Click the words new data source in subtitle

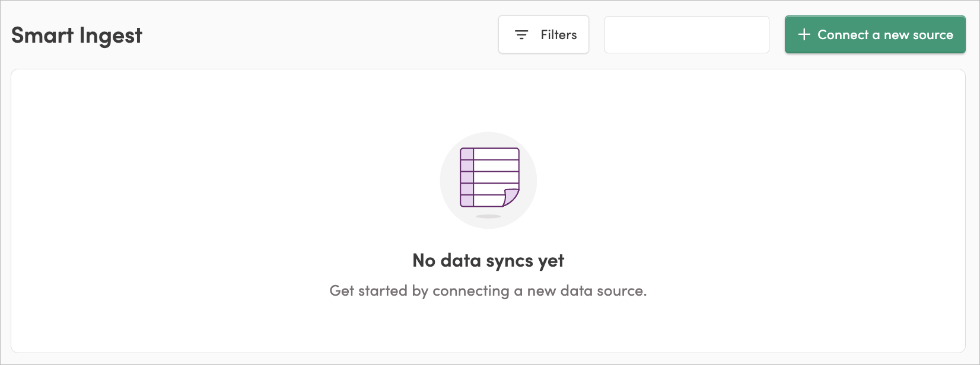click(x=587, y=291)
